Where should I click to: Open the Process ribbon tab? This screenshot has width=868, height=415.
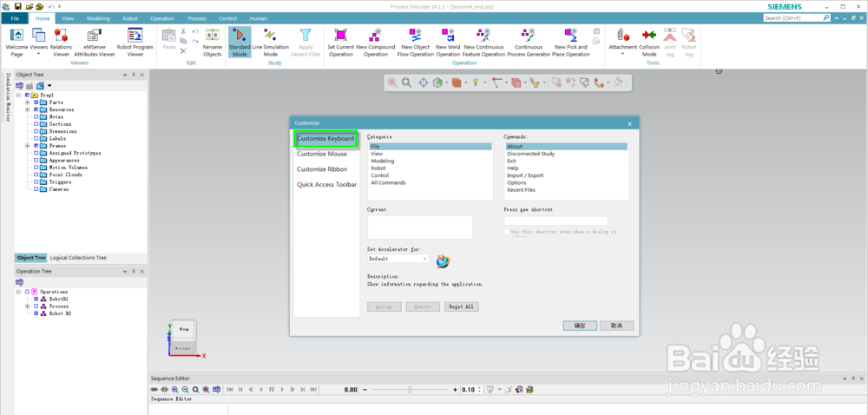coord(197,18)
